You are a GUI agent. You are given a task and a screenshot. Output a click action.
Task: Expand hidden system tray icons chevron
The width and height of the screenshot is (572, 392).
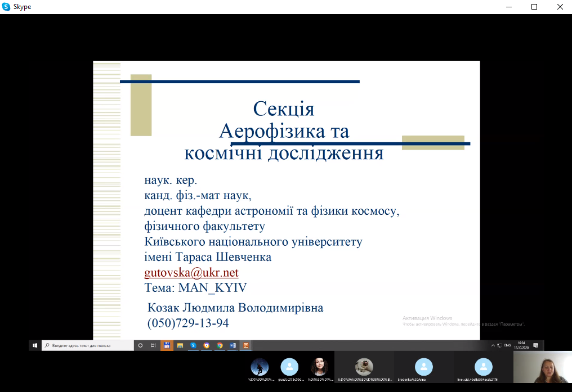pyautogui.click(x=493, y=345)
